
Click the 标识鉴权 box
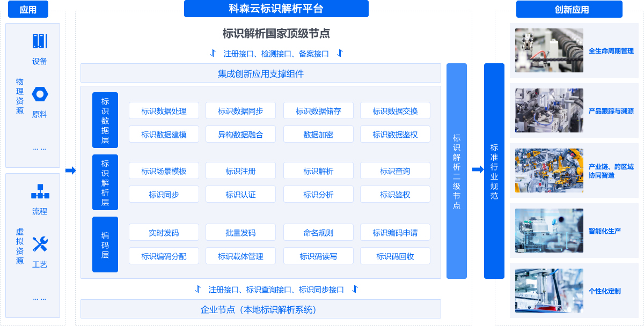[395, 195]
